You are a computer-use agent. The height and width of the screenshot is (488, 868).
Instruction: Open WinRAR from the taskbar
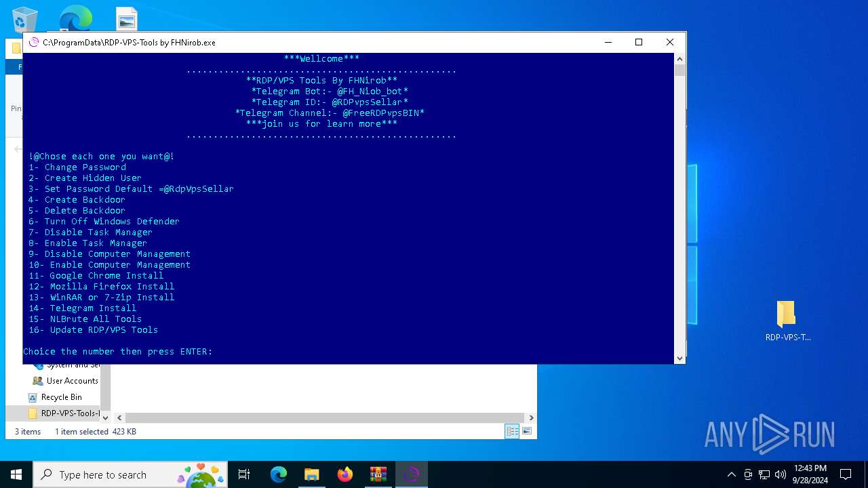[378, 474]
